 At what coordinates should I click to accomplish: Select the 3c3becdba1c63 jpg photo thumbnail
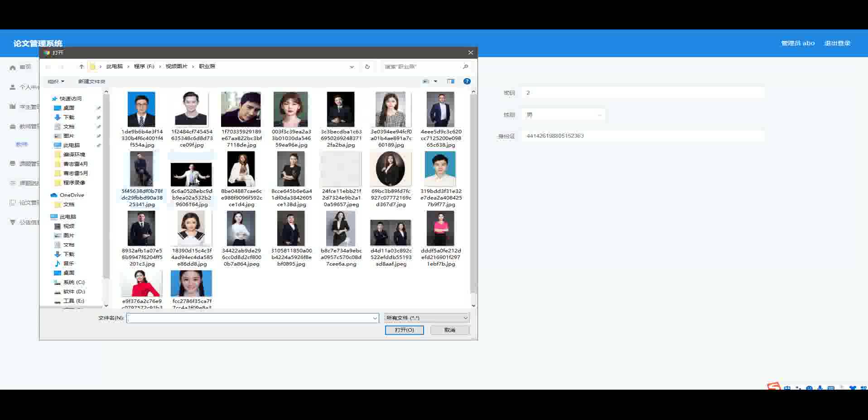[341, 109]
